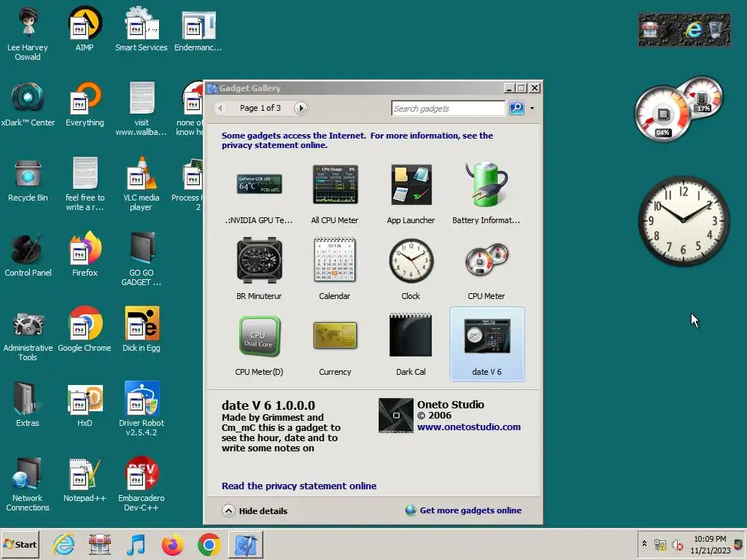747x560 pixels.
Task: Select the BR Minuterur gadget
Action: click(x=259, y=269)
